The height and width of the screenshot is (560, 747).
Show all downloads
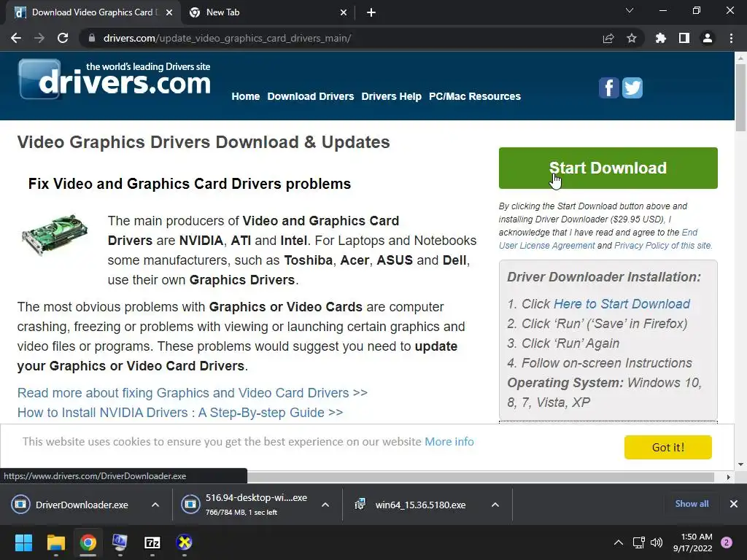pyautogui.click(x=692, y=504)
